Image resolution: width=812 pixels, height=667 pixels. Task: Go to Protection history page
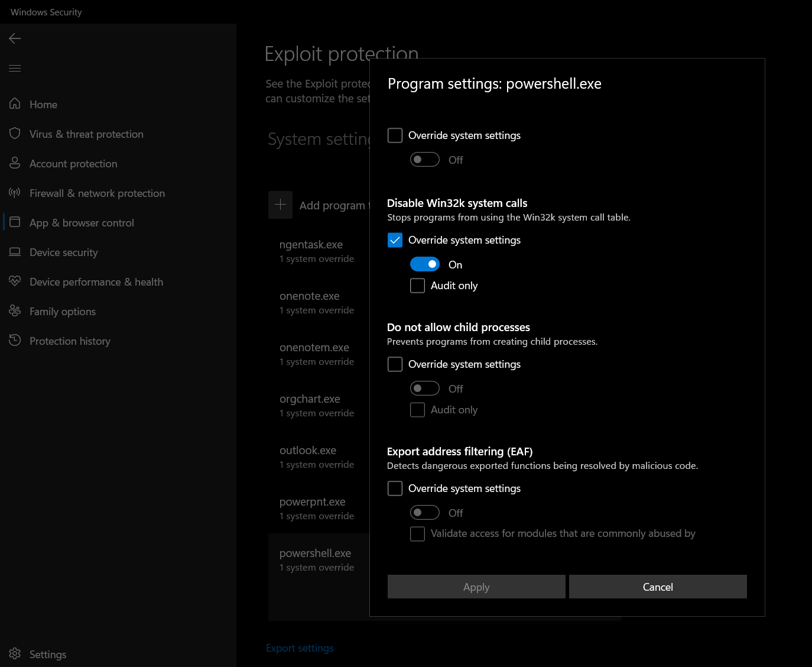70,341
